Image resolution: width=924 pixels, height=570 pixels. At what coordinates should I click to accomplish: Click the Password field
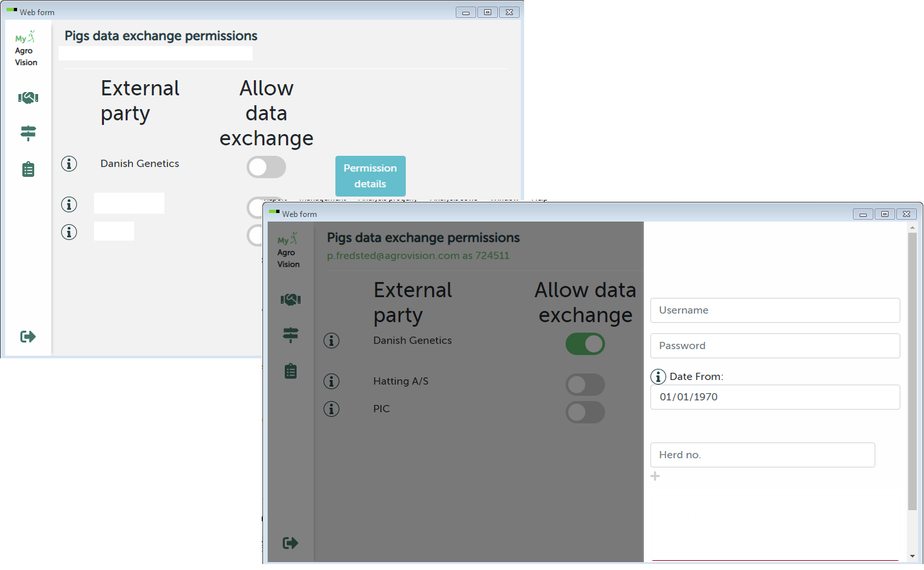point(775,346)
